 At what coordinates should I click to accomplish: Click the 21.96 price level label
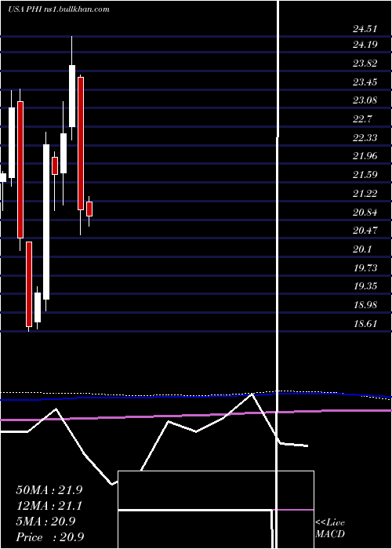pos(365,156)
